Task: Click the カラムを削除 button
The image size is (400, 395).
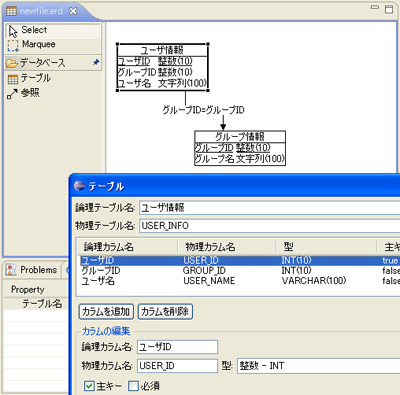Action: pyautogui.click(x=165, y=312)
